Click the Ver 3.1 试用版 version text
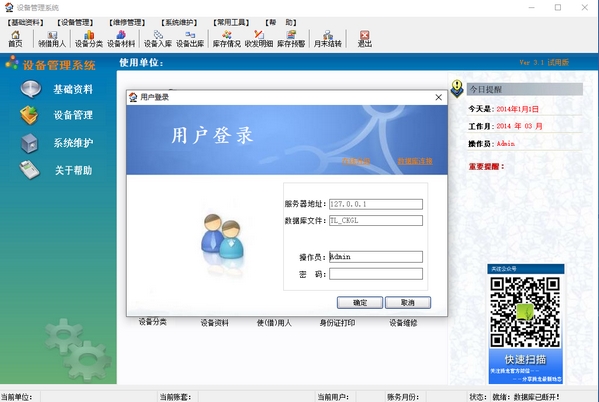This screenshot has width=599, height=402. point(544,62)
